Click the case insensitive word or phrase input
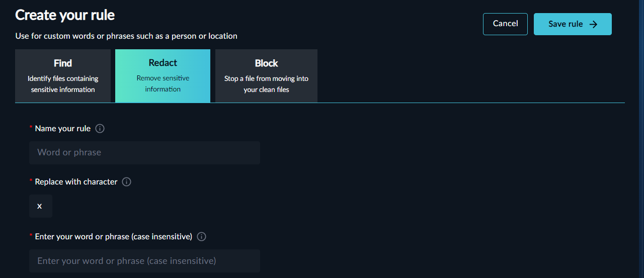The height and width of the screenshot is (278, 644). (x=144, y=261)
